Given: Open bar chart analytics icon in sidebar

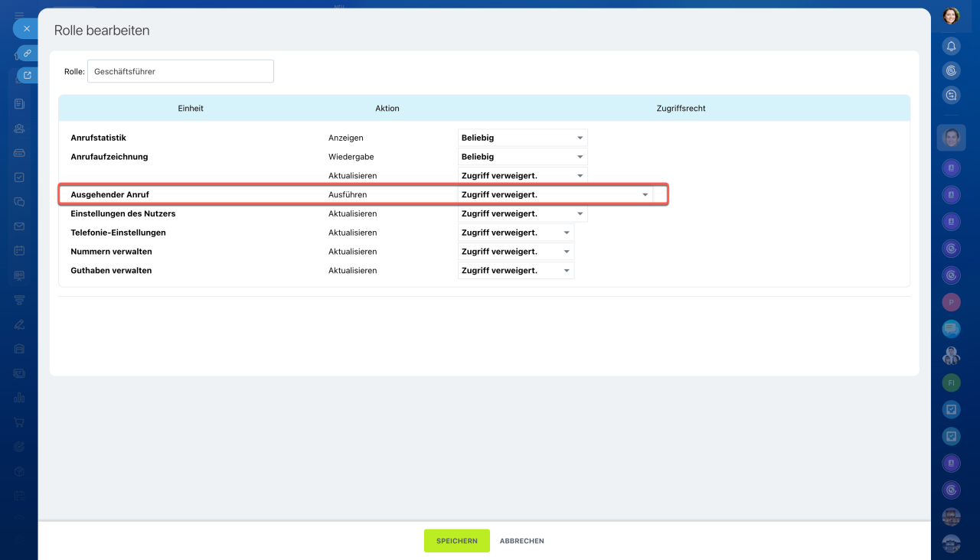Looking at the screenshot, I should [x=19, y=398].
